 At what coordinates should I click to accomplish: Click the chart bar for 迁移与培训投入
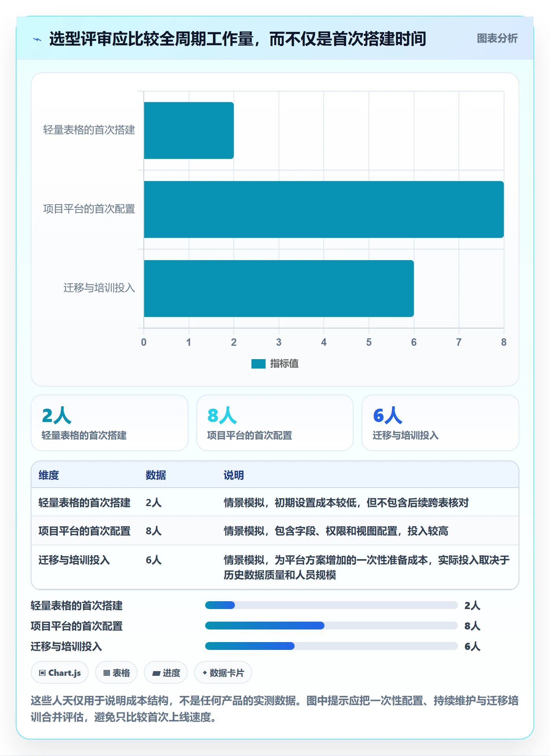pyautogui.click(x=279, y=288)
